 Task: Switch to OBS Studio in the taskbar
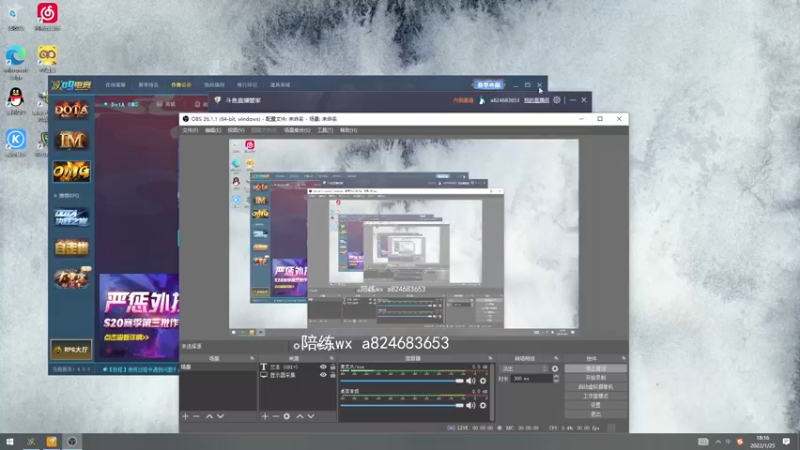(72, 442)
